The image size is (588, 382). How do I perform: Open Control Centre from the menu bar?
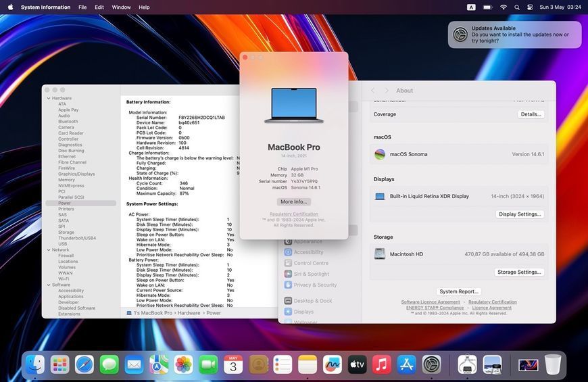click(x=530, y=7)
